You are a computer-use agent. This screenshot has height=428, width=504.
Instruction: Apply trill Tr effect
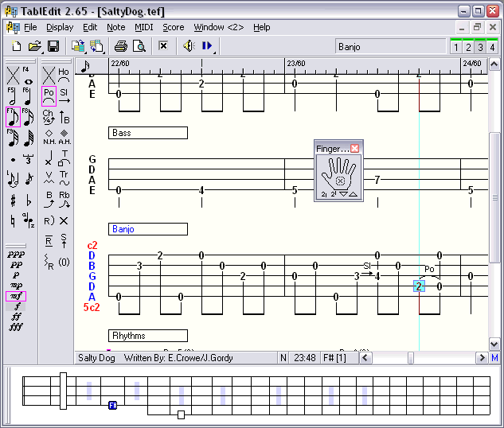pyautogui.click(x=64, y=178)
